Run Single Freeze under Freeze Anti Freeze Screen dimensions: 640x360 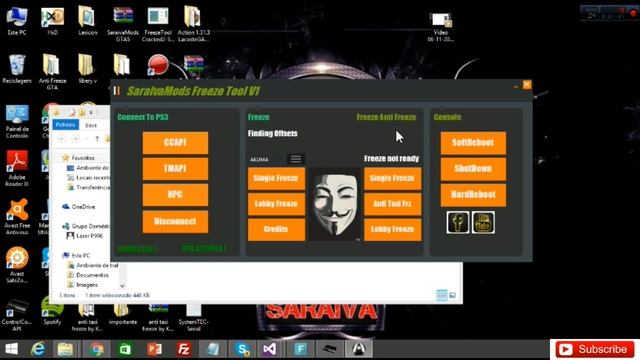[393, 178]
